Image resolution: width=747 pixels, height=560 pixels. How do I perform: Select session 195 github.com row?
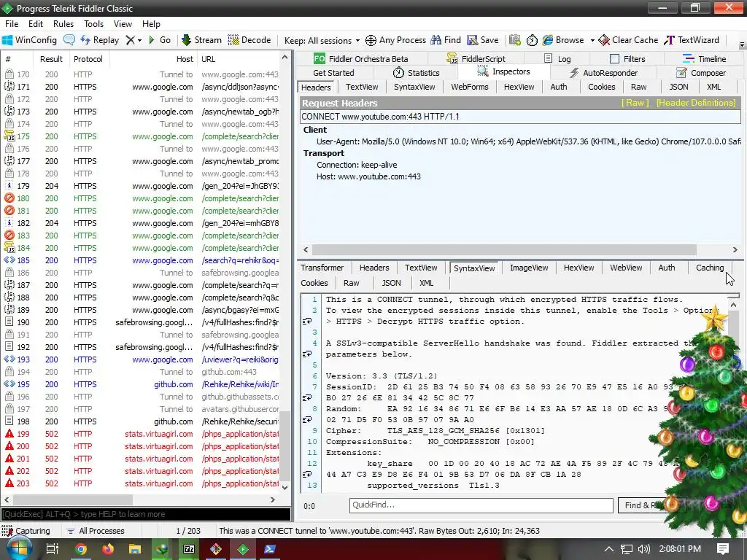point(142,384)
